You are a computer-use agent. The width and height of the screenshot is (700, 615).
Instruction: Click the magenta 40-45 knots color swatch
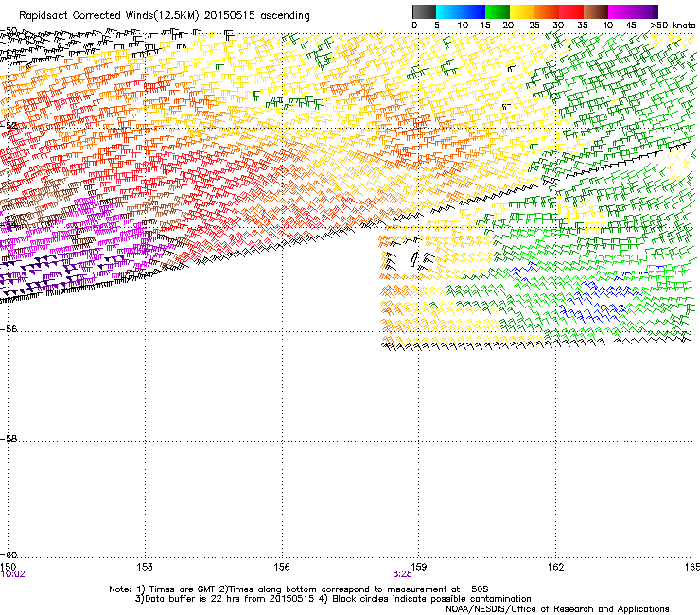tap(621, 11)
